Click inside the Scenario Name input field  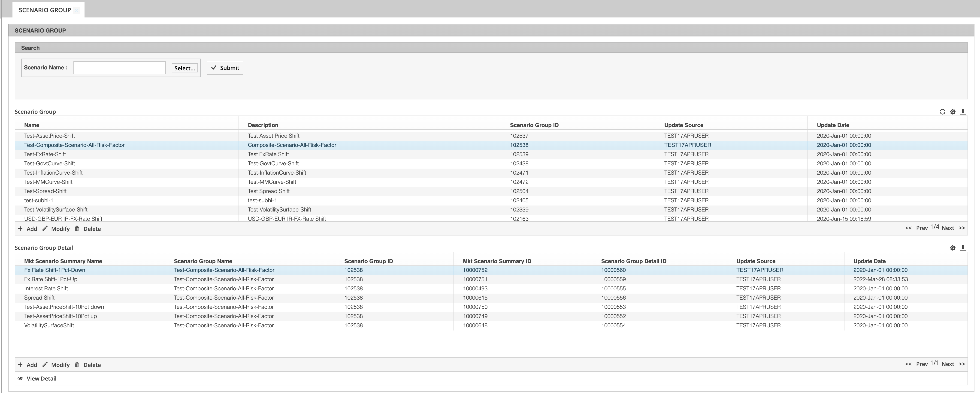119,67
